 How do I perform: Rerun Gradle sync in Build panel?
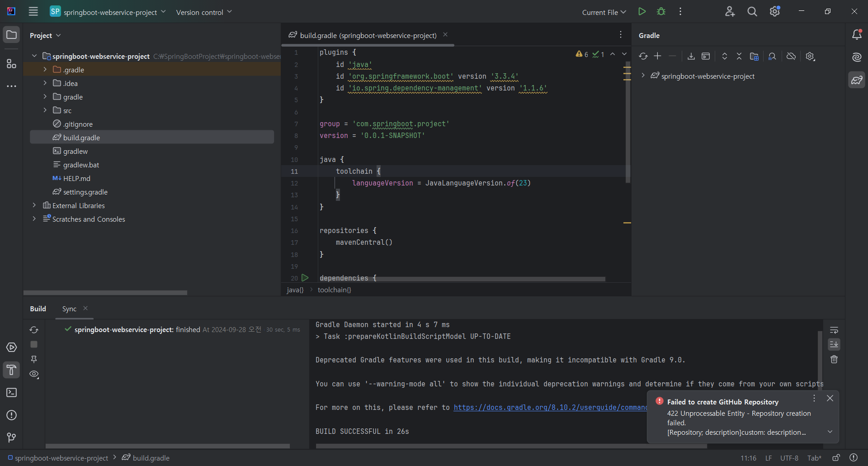pyautogui.click(x=34, y=330)
